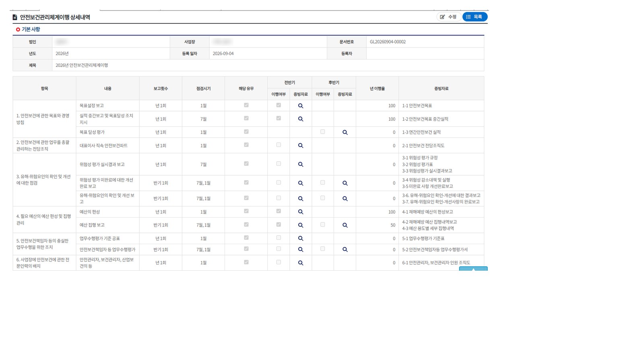The height and width of the screenshot is (362, 644).
Task: Check first-half 이행여부 for 업무수행평가 기준 공표
Action: (x=279, y=238)
